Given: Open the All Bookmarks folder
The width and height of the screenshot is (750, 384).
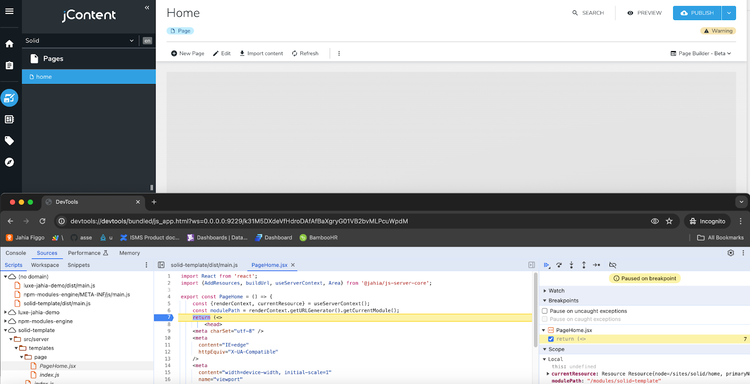Looking at the screenshot, I should 720,238.
